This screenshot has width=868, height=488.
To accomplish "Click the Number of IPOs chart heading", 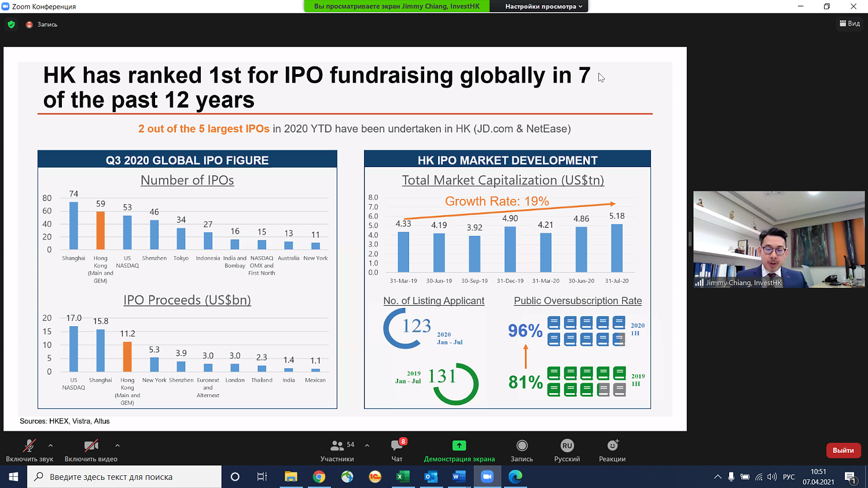I will point(187,180).
